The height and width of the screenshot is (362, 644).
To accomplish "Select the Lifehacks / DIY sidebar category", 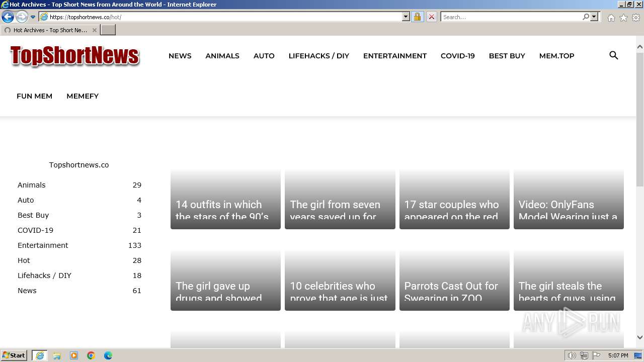I will [44, 276].
